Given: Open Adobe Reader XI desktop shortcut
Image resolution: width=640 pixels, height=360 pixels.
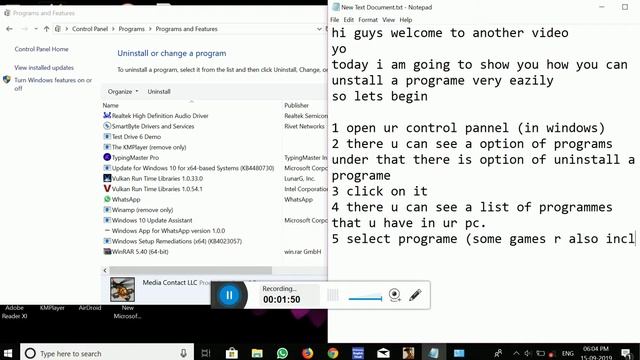Looking at the screenshot, I should coord(14,312).
